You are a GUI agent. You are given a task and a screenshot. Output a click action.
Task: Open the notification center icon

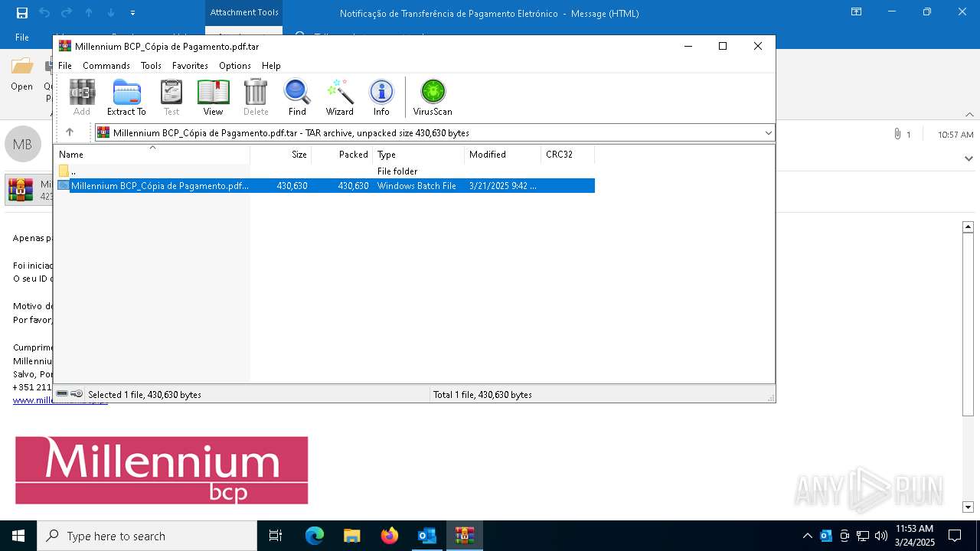(955, 536)
